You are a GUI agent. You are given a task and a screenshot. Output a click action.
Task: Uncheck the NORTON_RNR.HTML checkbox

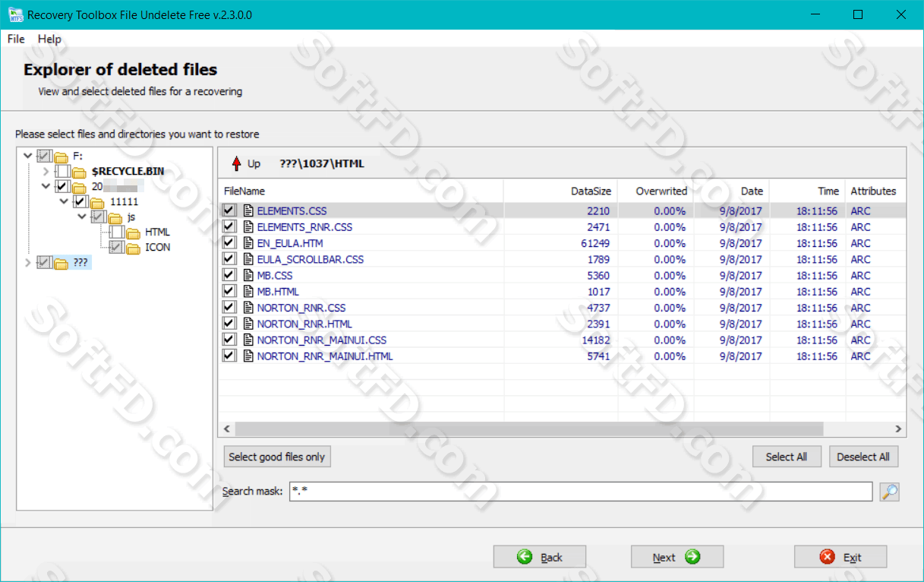(229, 324)
